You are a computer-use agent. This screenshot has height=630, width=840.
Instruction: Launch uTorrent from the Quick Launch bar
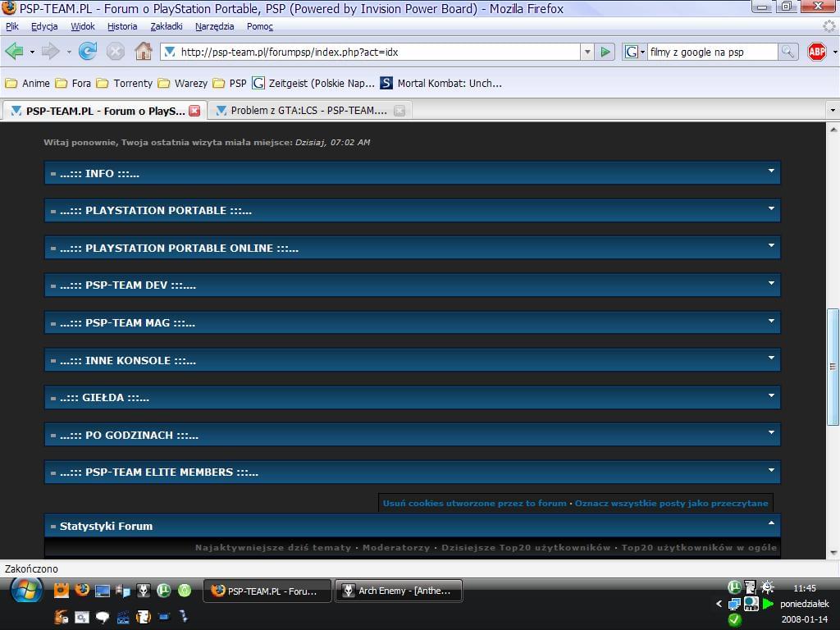(163, 590)
